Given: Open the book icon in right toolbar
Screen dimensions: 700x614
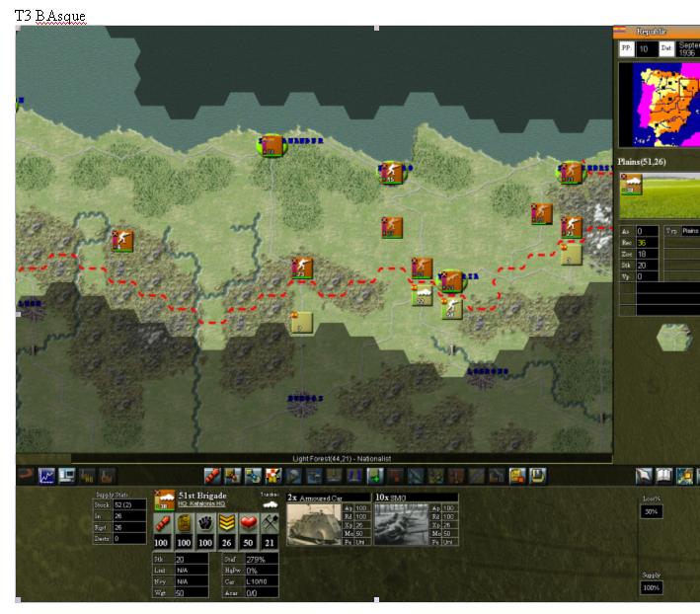Looking at the screenshot, I should tap(664, 476).
